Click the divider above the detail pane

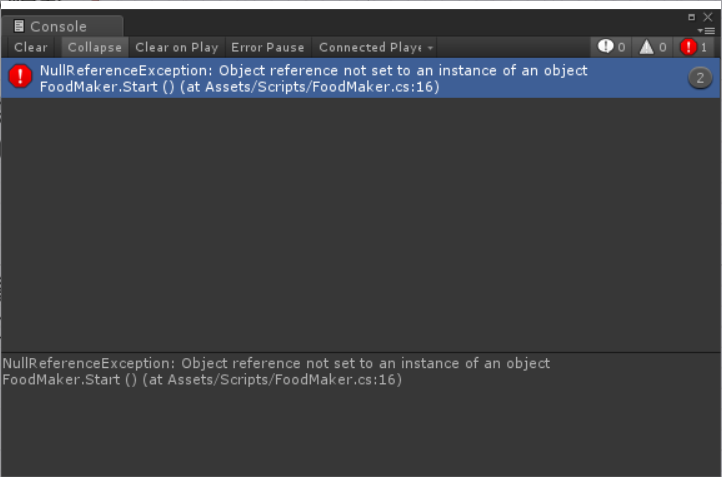coord(361,353)
